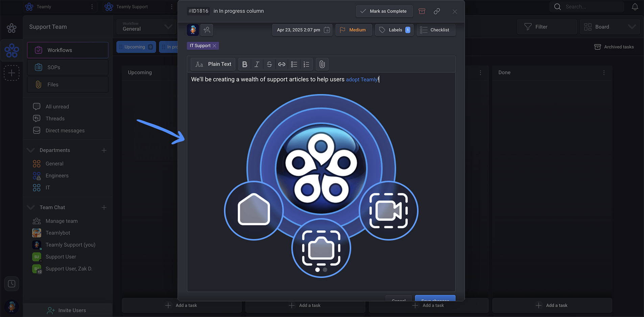
Task: Open Teamly Support (you) chat
Action: click(70, 245)
